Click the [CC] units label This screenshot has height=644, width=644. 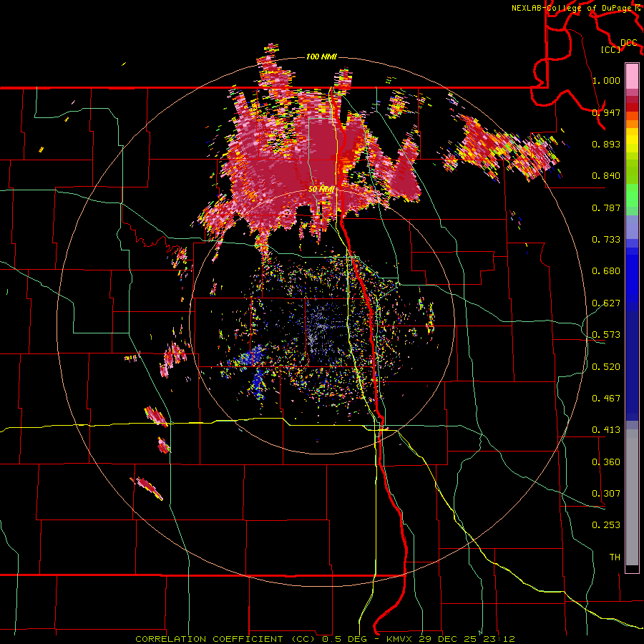(611, 49)
